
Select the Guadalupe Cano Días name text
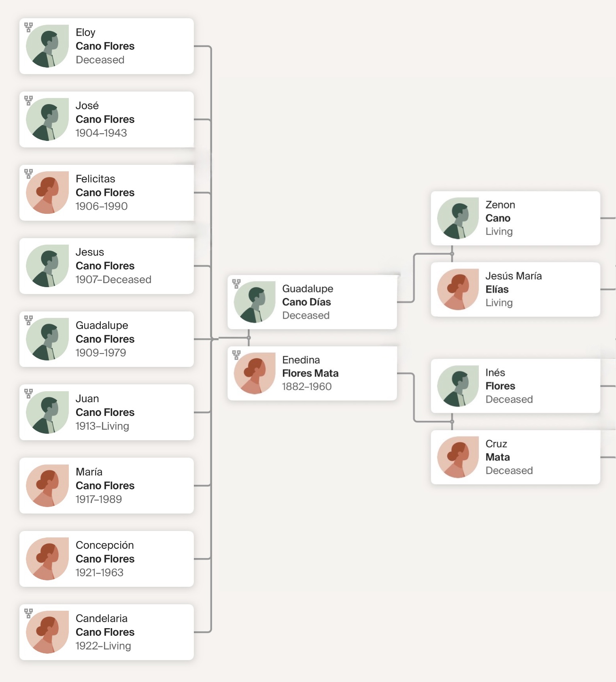[306, 302]
